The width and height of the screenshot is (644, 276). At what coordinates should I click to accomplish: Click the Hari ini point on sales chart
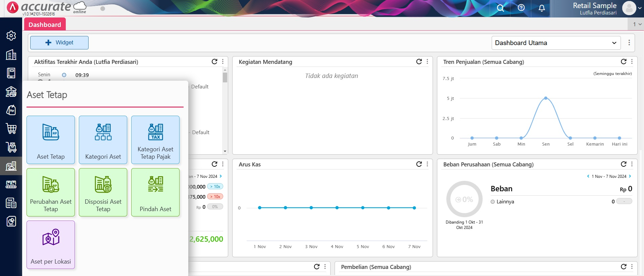pyautogui.click(x=620, y=138)
